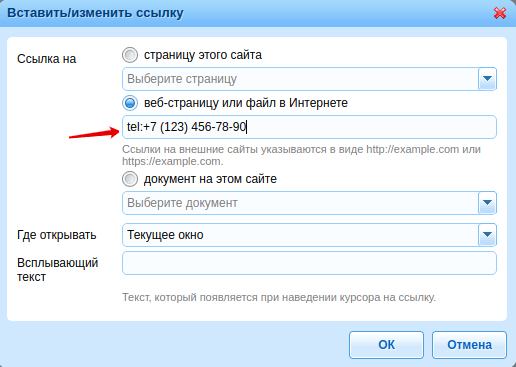Close the link dialog with red X
The image size is (516, 367).
(x=500, y=13)
